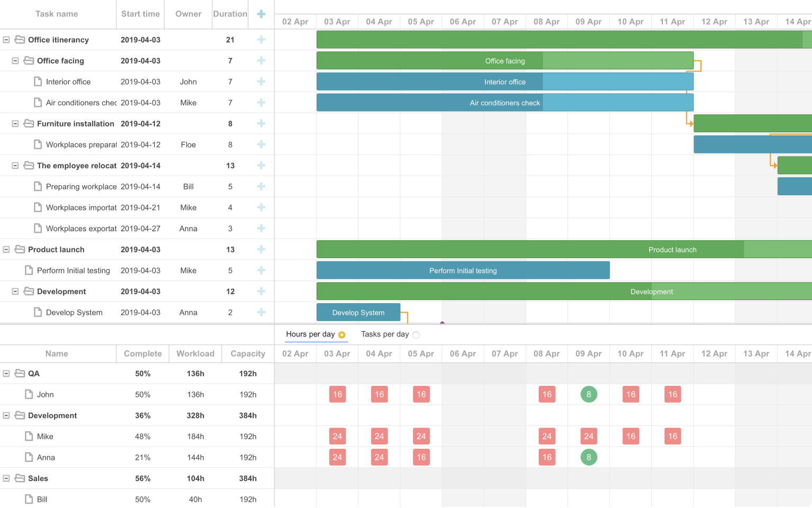Image resolution: width=812 pixels, height=508 pixels.
Task: Collapse the Sales resource group
Action: click(x=6, y=478)
